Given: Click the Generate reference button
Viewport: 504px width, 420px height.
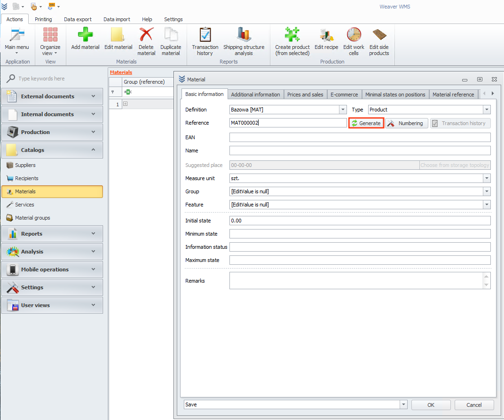Looking at the screenshot, I should [366, 123].
